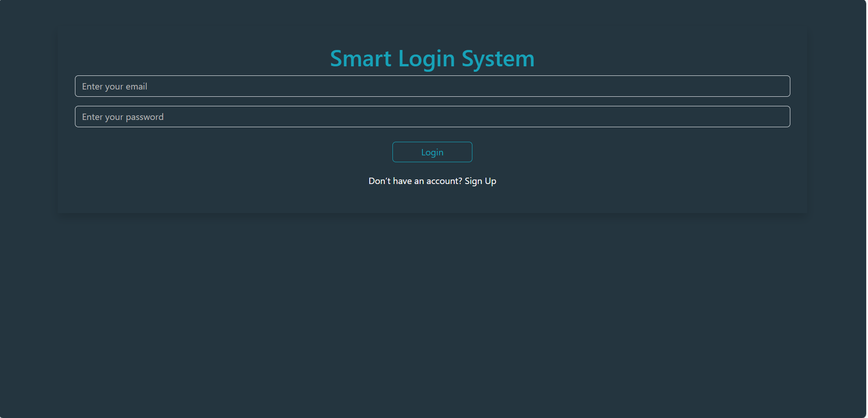The width and height of the screenshot is (868, 418).
Task: Go to registration via Sign Up
Action: click(480, 181)
